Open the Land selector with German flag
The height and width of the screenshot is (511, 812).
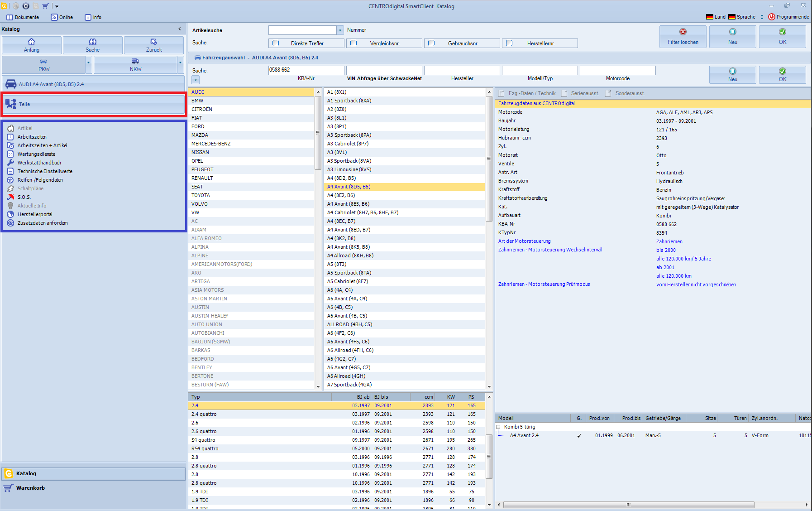point(716,17)
